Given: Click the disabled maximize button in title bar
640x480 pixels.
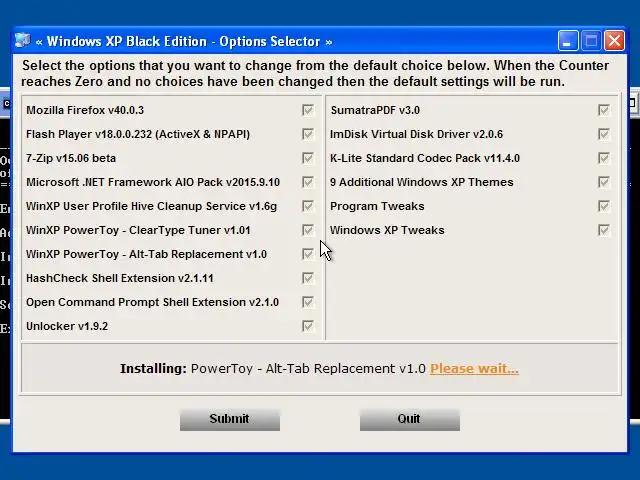Looking at the screenshot, I should click(591, 41).
